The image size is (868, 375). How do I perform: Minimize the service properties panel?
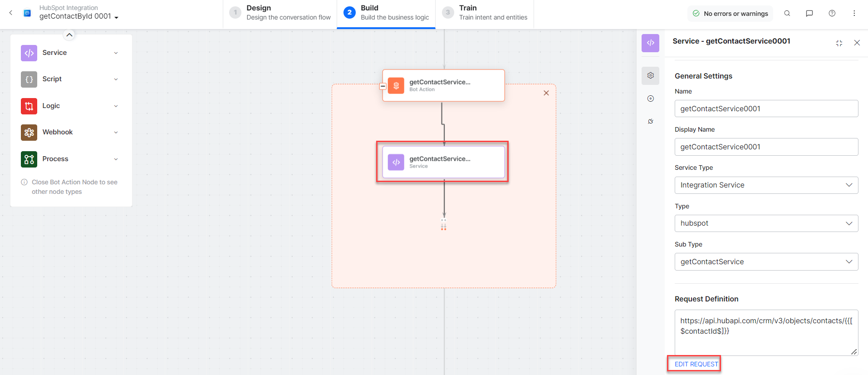pyautogui.click(x=839, y=43)
